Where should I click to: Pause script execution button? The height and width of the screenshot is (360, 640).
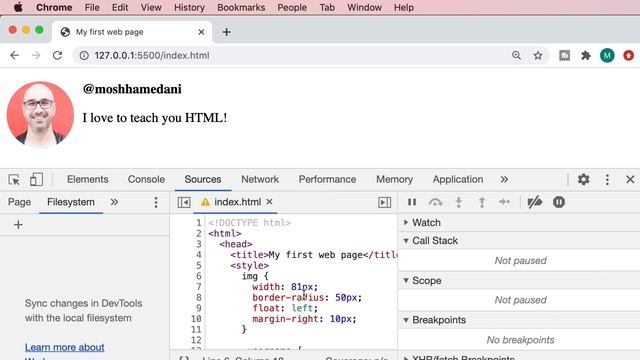coord(412,202)
